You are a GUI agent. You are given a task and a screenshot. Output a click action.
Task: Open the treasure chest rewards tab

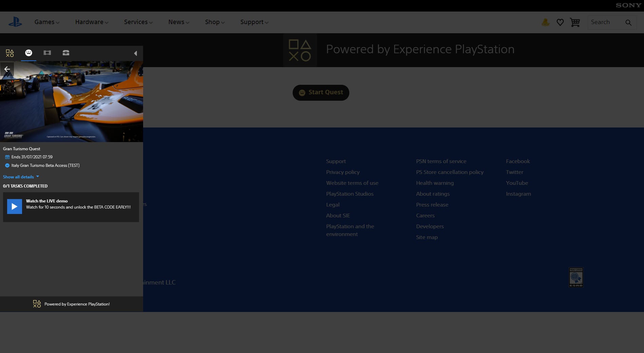point(66,53)
